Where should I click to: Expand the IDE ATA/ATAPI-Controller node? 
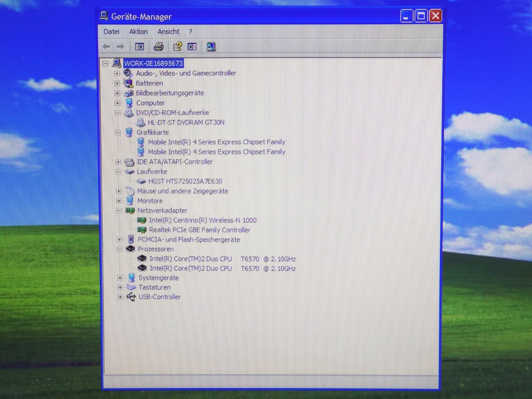tap(118, 162)
